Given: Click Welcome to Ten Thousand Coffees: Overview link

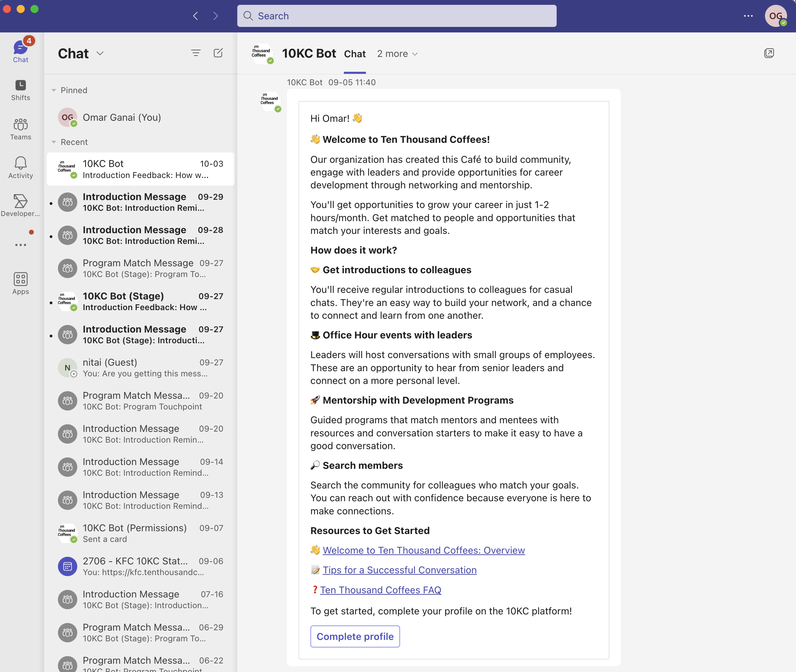Looking at the screenshot, I should [424, 550].
